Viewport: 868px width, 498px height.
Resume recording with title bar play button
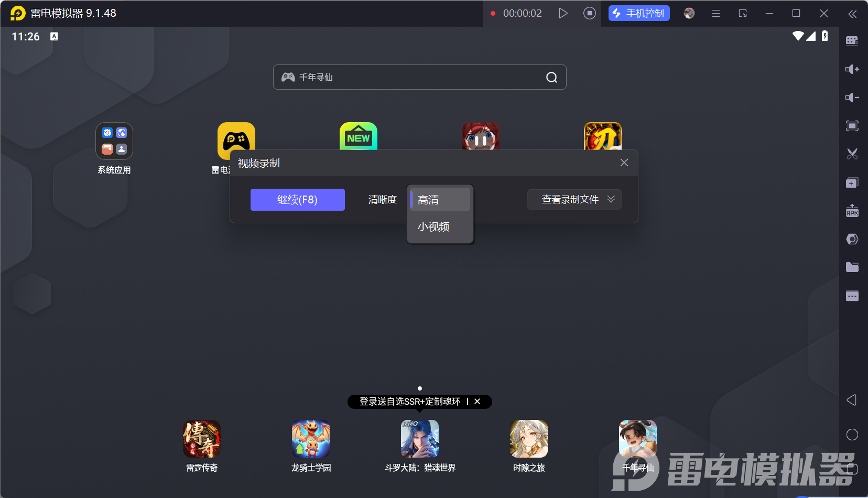563,13
